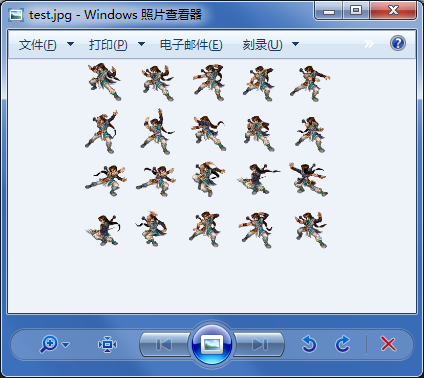Viewport: 424px width, 378px height.
Task: Go to the previous image
Action: pos(164,345)
